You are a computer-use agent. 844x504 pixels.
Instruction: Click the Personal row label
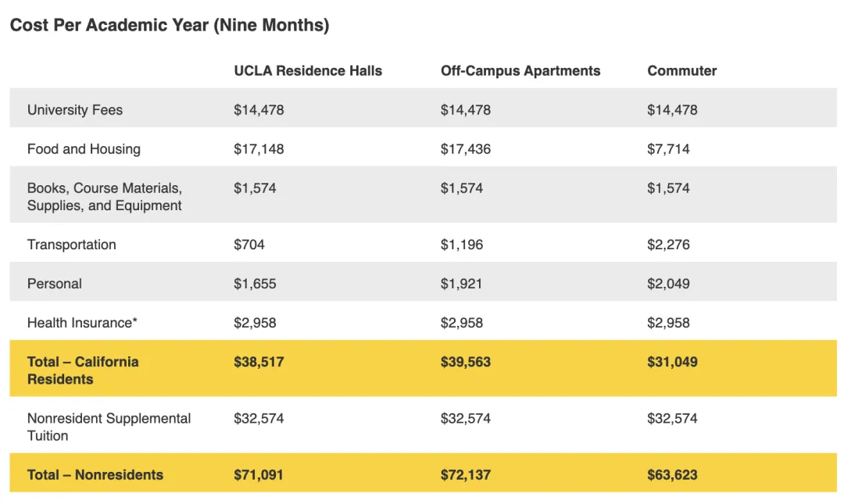[x=55, y=284]
